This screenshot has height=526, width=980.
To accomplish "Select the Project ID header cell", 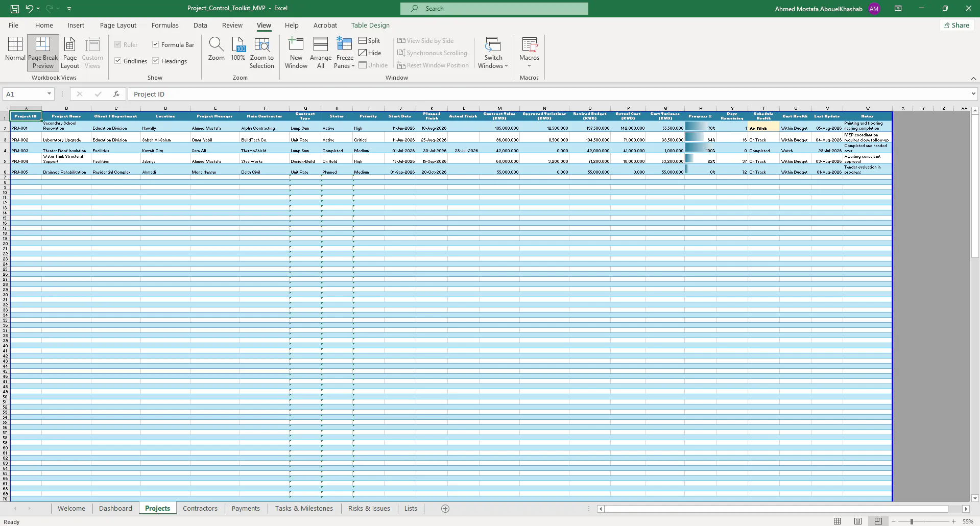I will (26, 116).
